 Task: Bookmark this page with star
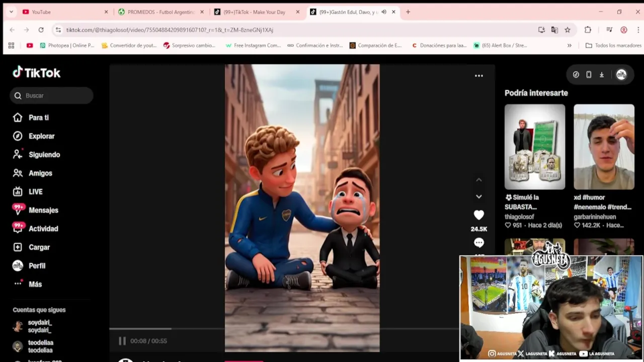[568, 30]
